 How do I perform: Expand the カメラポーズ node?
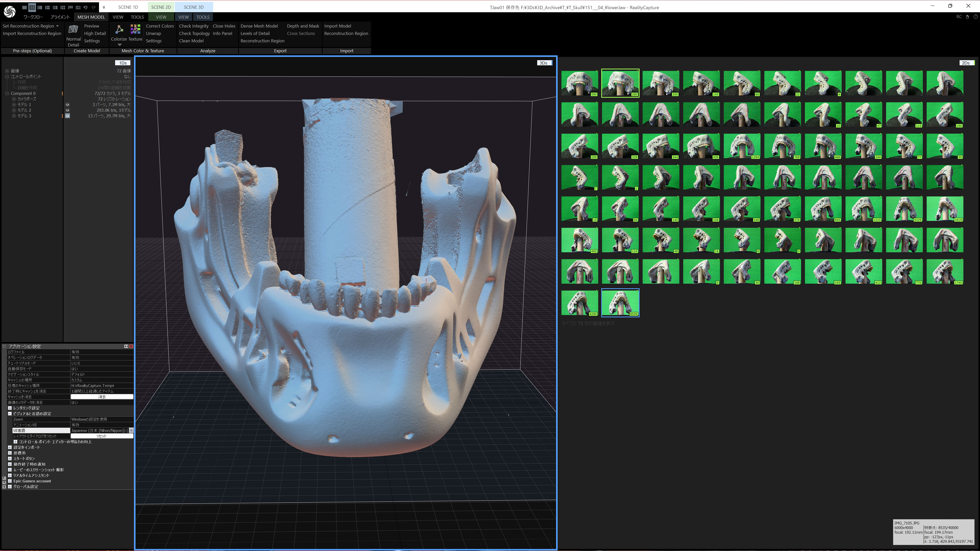pyautogui.click(x=14, y=99)
